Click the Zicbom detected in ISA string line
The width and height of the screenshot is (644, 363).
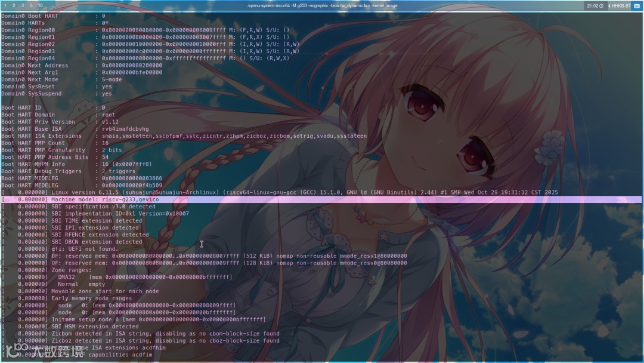coord(141,333)
